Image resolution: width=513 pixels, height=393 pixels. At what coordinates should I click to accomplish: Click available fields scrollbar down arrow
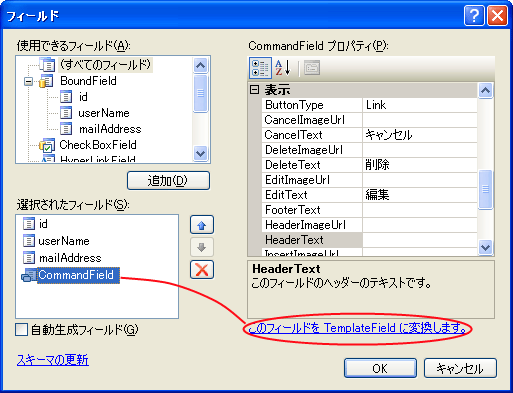201,154
